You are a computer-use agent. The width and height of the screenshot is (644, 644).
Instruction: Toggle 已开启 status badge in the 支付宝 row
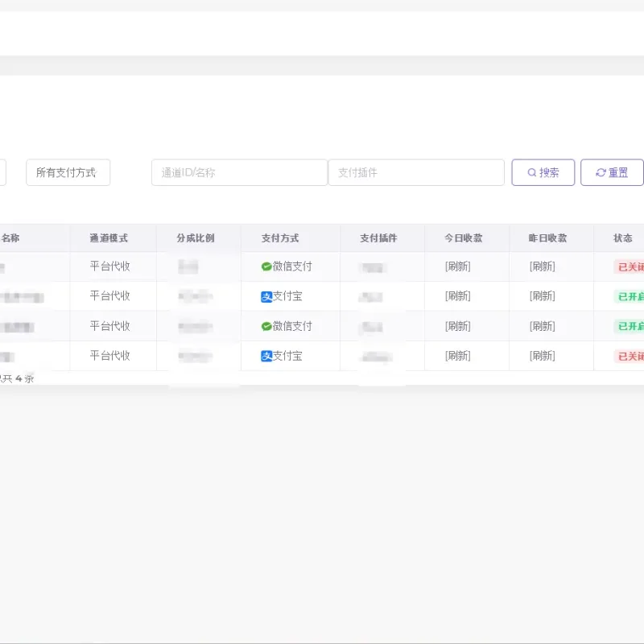click(x=630, y=296)
